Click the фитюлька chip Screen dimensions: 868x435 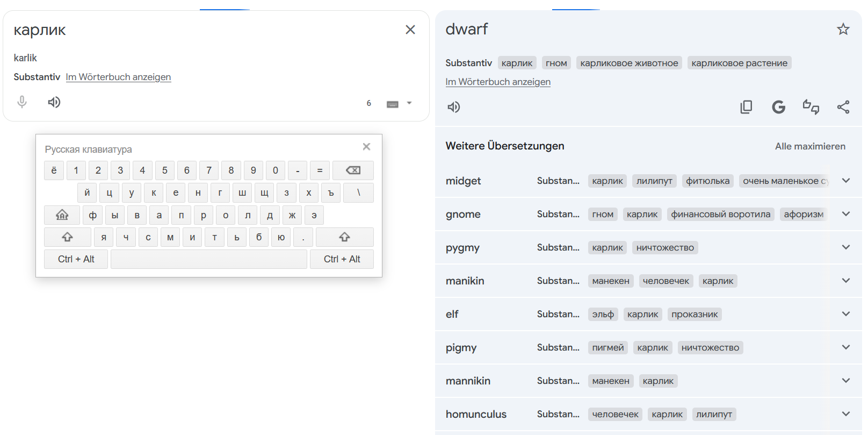point(708,181)
